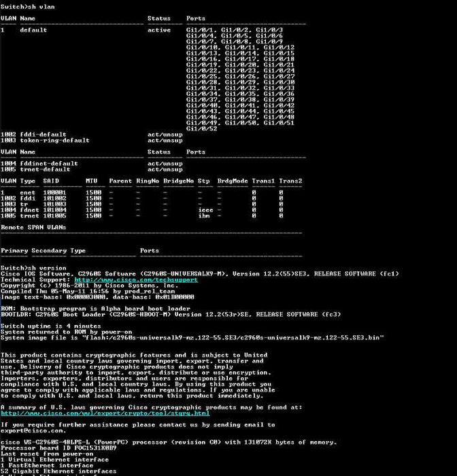Click port Gi1/0/24 in the list
The image size is (457, 476).
(x=279, y=71)
